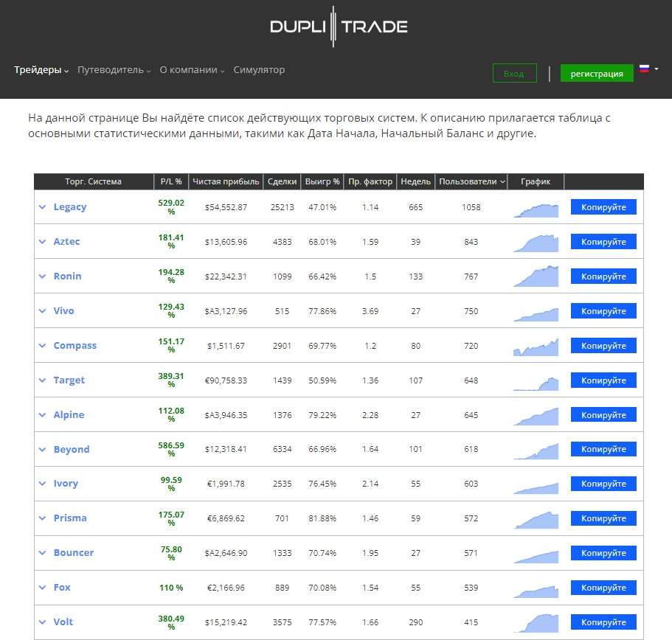This screenshot has width=672, height=640.
Task: Open the Legacy strategy link
Action: (x=70, y=207)
